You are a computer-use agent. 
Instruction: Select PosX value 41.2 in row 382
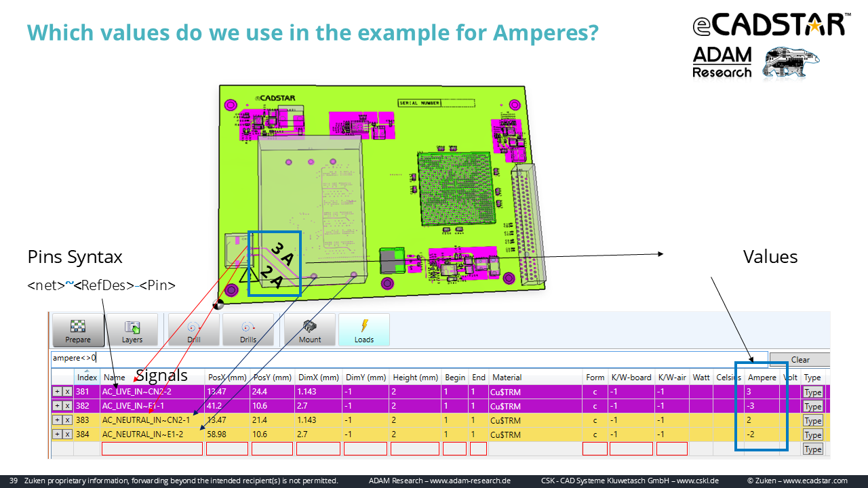coord(227,406)
